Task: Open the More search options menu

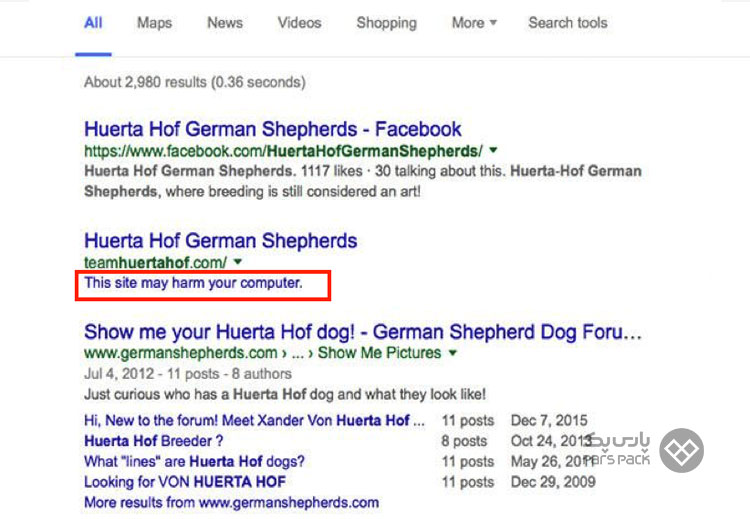Action: pos(474,22)
